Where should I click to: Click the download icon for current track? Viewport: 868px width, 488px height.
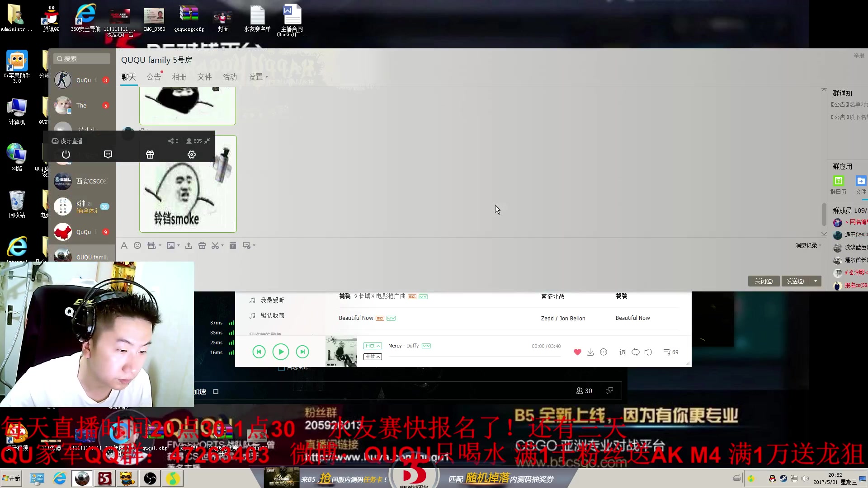tap(590, 352)
